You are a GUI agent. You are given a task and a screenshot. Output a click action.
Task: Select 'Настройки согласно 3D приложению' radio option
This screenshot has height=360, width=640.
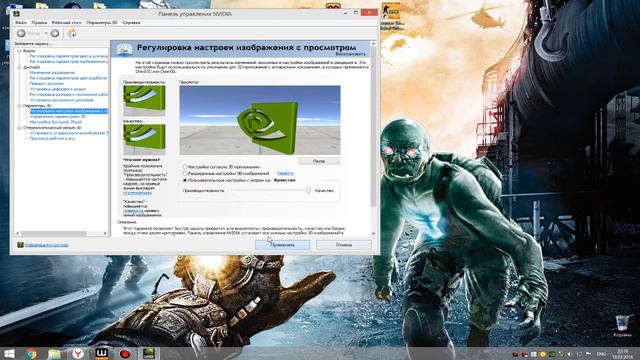185,167
